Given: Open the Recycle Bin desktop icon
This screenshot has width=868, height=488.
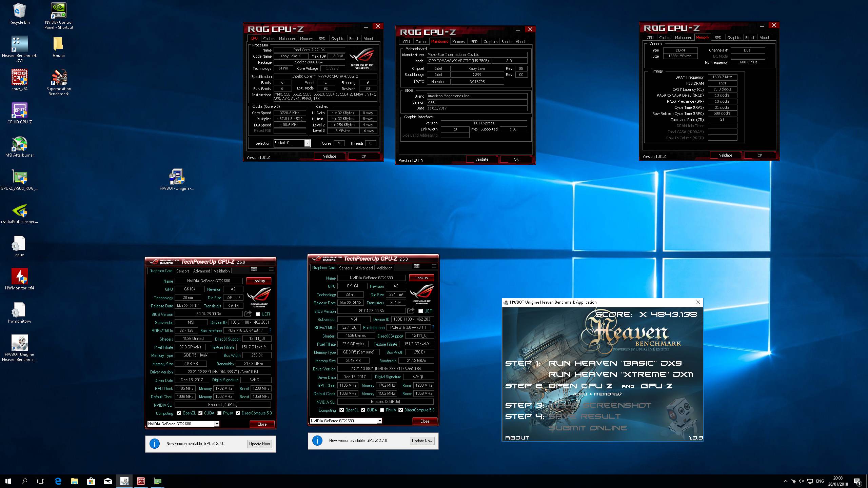Looking at the screenshot, I should pos(19,14).
